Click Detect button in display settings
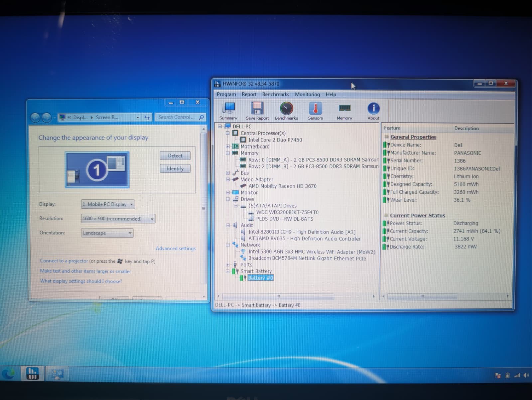 click(175, 155)
